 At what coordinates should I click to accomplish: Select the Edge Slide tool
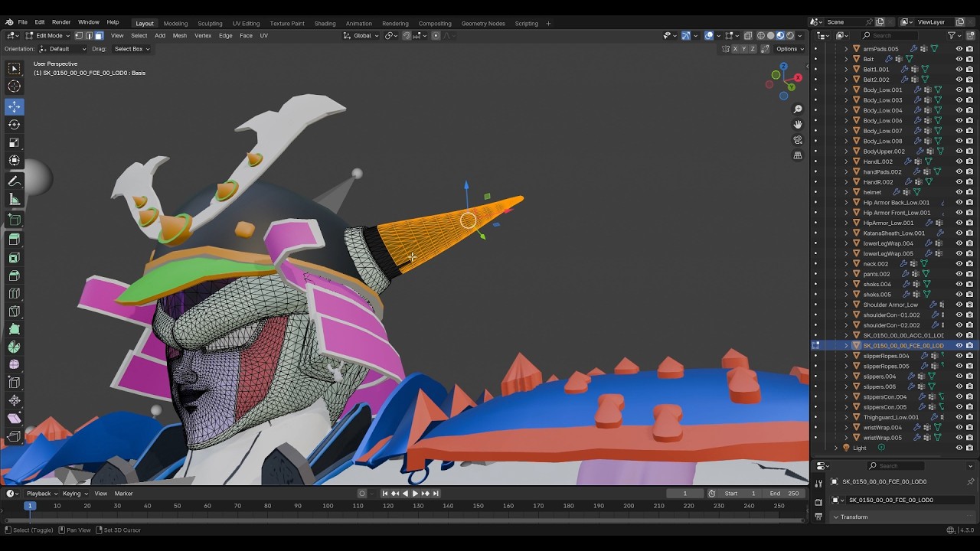[x=14, y=383]
